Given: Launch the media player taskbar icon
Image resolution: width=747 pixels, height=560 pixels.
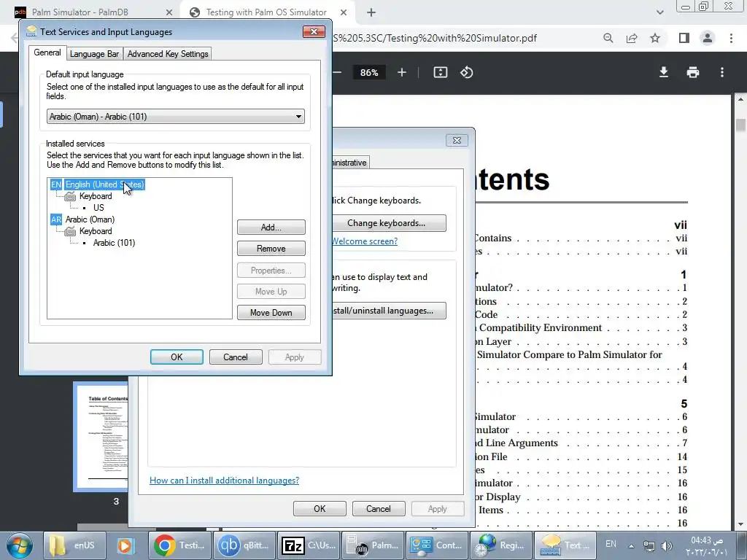Looking at the screenshot, I should (125, 545).
